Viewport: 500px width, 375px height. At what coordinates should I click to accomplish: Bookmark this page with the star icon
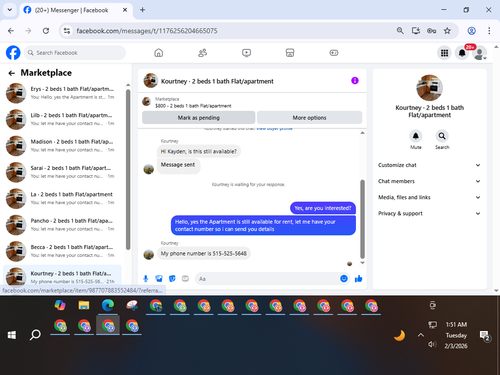(447, 31)
